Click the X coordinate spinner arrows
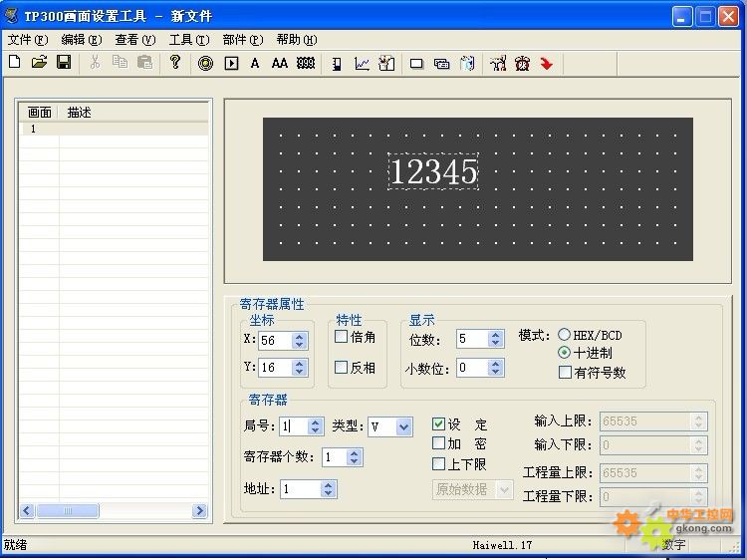The height and width of the screenshot is (560, 747). tap(299, 341)
